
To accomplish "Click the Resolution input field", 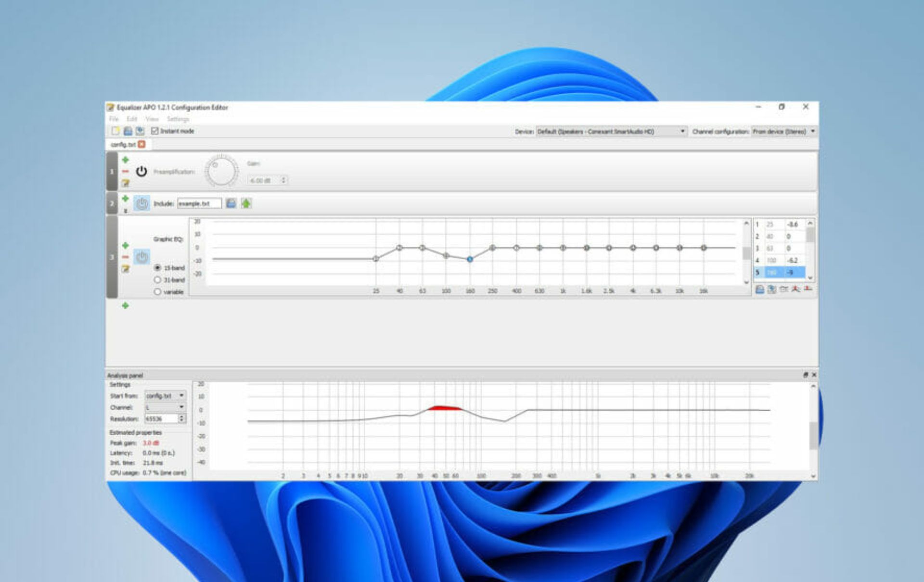I will point(162,418).
